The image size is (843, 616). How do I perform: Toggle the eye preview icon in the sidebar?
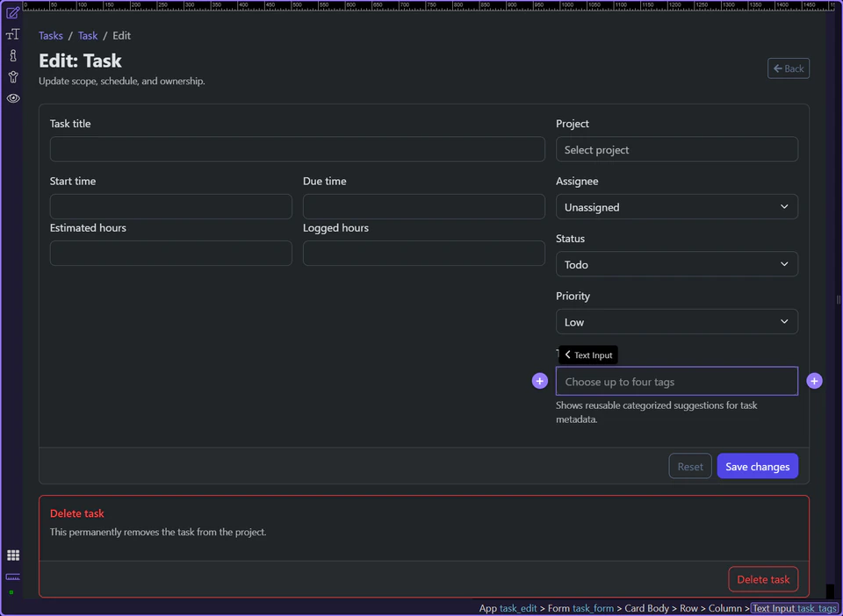(11, 98)
